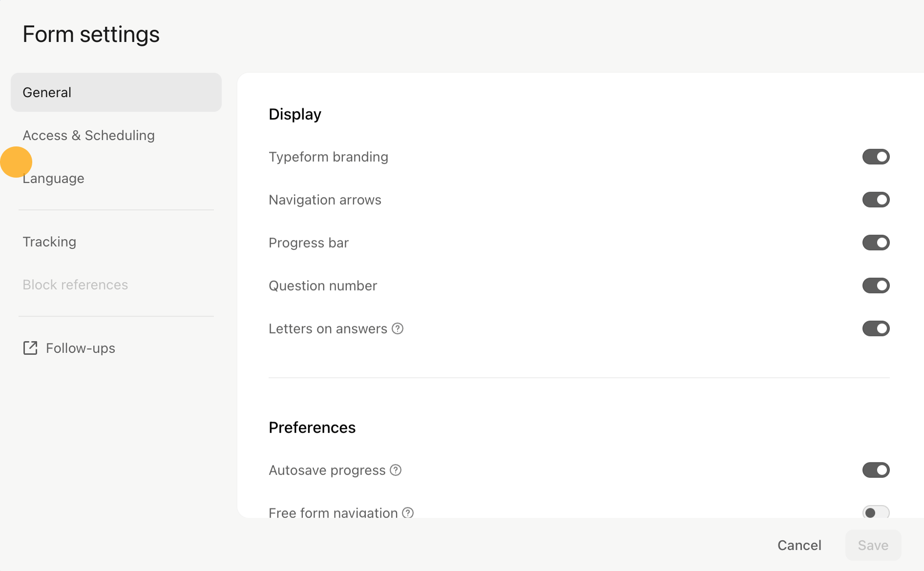The image size is (924, 571).
Task: Click the Block references sidebar entry
Action: coord(75,285)
